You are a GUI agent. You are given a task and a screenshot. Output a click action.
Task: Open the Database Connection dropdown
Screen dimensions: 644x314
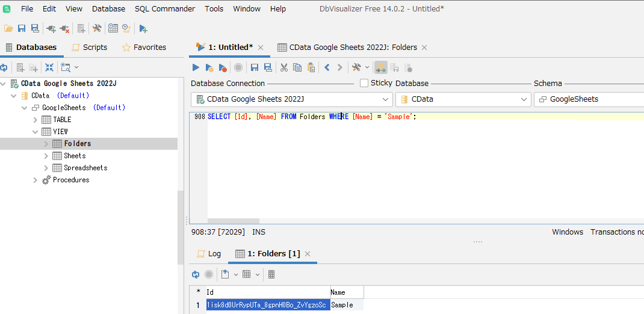pyautogui.click(x=291, y=99)
